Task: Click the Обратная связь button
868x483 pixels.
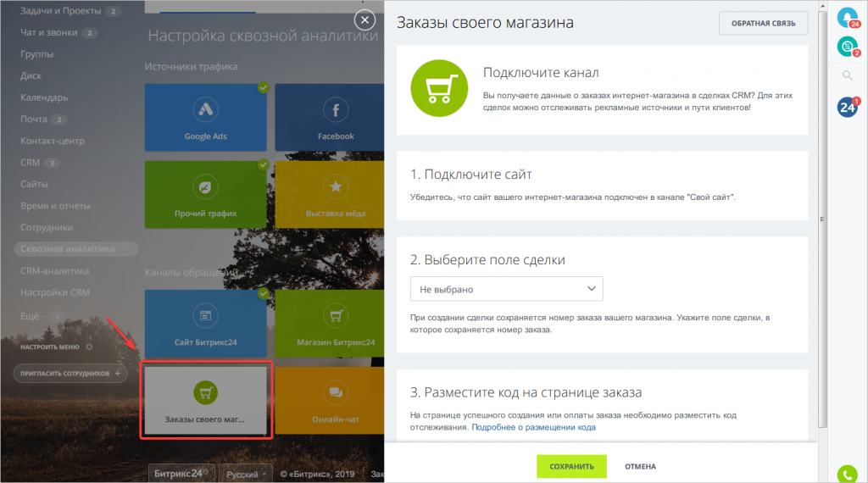Action: (764, 23)
